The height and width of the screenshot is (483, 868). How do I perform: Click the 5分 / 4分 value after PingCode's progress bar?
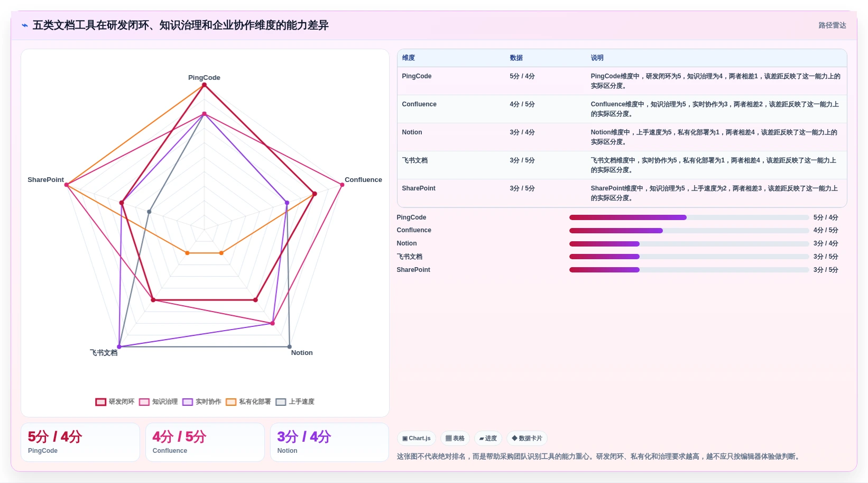(x=826, y=217)
